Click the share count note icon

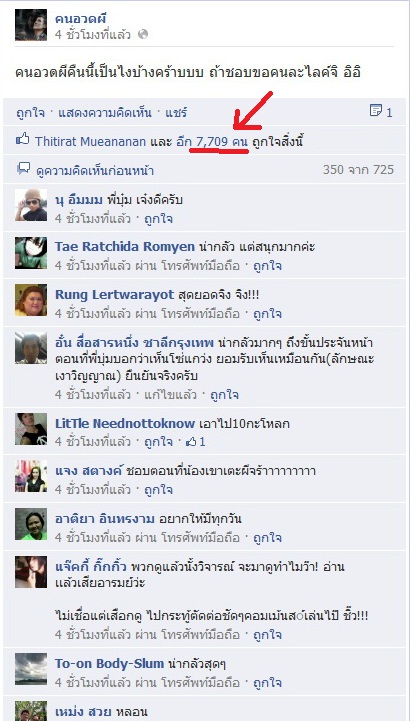pos(376,111)
